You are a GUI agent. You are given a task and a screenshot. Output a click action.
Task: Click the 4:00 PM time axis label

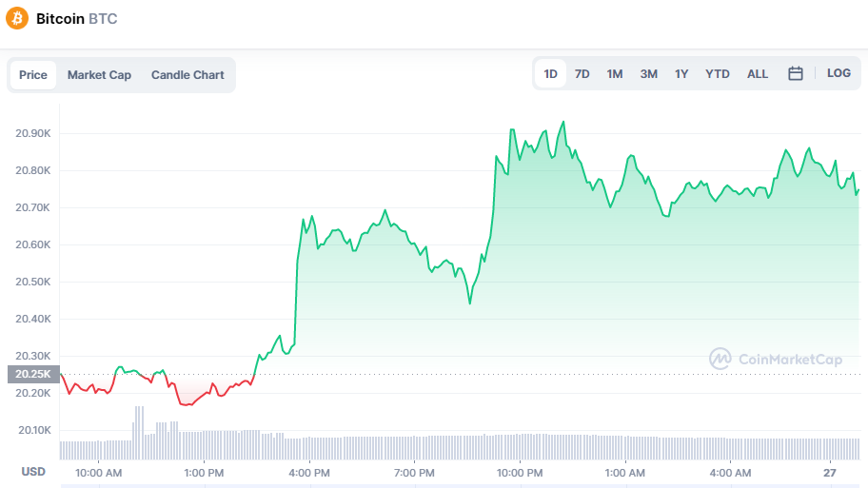[309, 473]
